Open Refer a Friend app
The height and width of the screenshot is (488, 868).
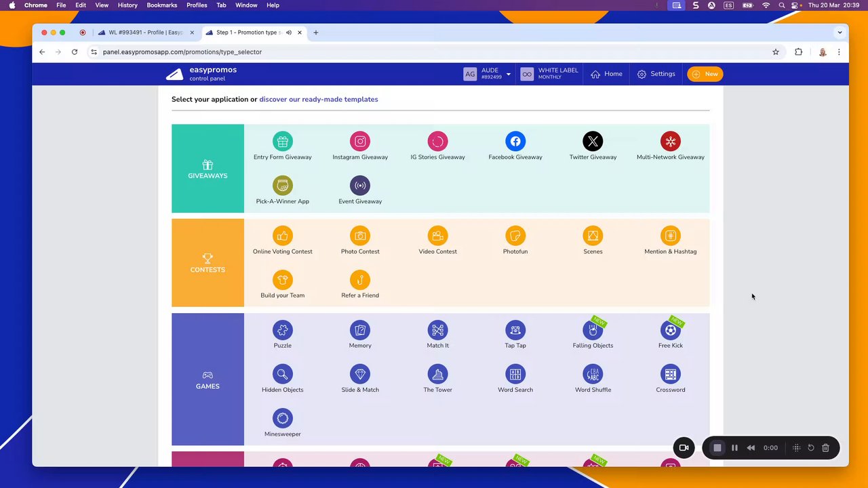click(360, 285)
